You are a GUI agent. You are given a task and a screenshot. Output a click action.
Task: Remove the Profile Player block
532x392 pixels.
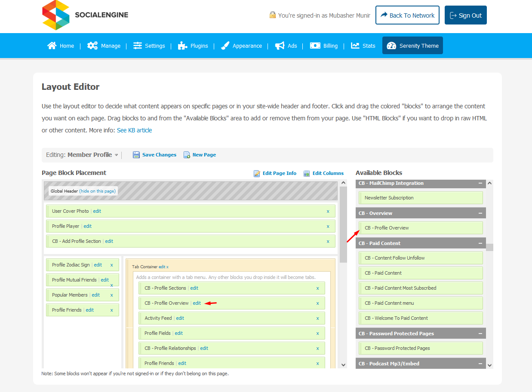tap(328, 226)
